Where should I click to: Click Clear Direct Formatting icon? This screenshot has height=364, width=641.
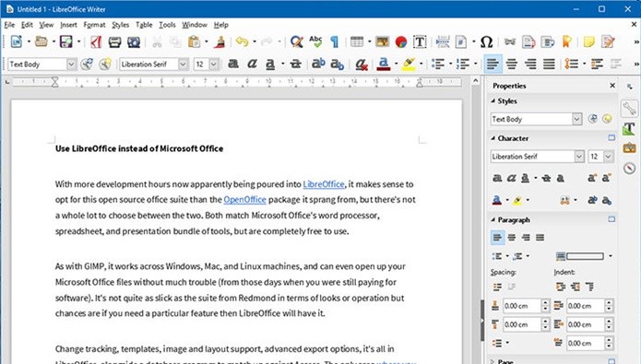362,65
